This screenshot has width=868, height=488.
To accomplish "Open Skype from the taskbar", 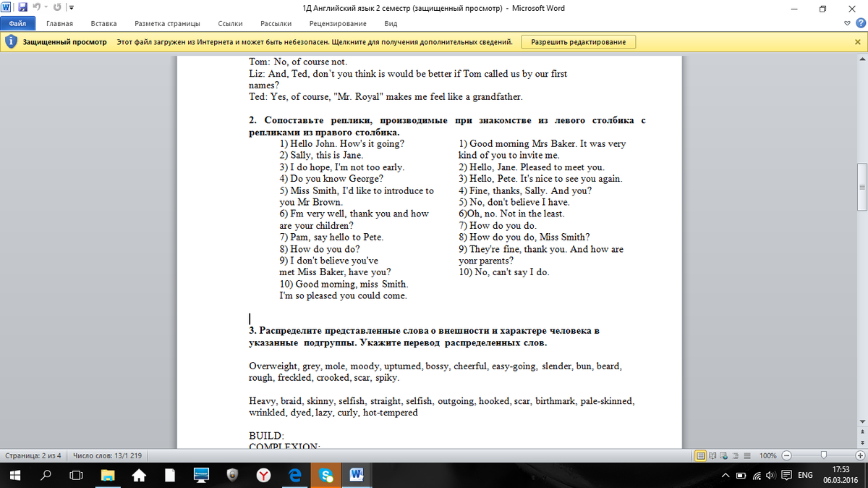I will pyautogui.click(x=325, y=475).
